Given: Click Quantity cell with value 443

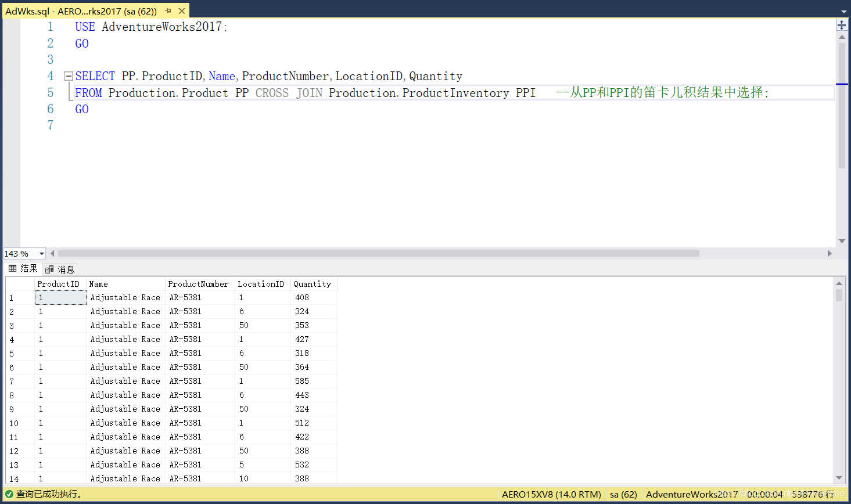Looking at the screenshot, I should click(x=314, y=395).
